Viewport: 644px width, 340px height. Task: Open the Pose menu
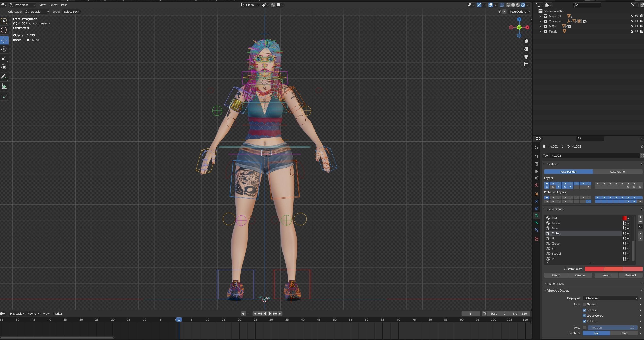point(64,5)
